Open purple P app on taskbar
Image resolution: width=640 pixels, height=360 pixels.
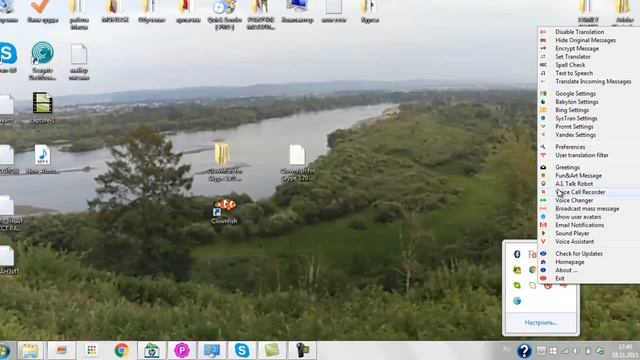click(182, 351)
